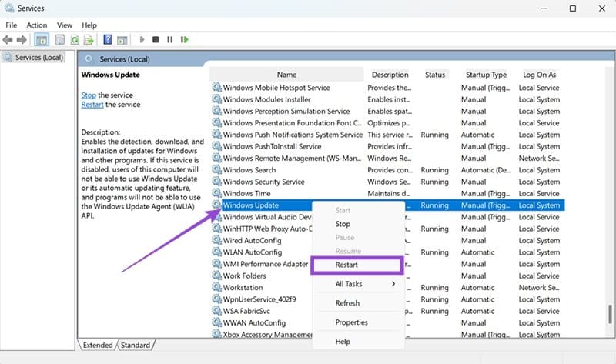Open the blue Help question-mark icon

point(109,39)
